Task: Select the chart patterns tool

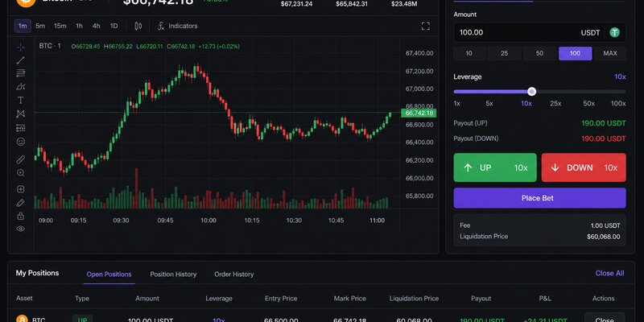Action: click(21, 114)
